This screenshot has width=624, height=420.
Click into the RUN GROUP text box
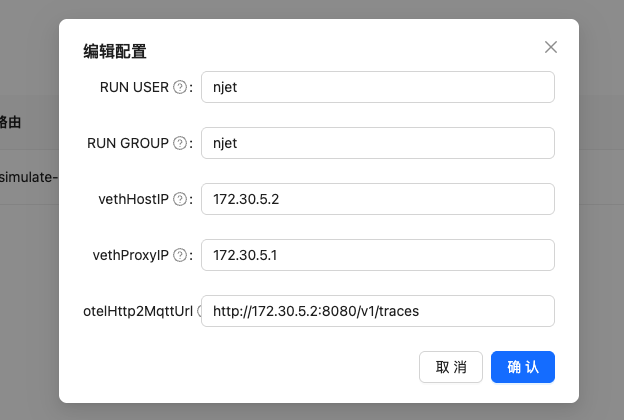coord(377,143)
